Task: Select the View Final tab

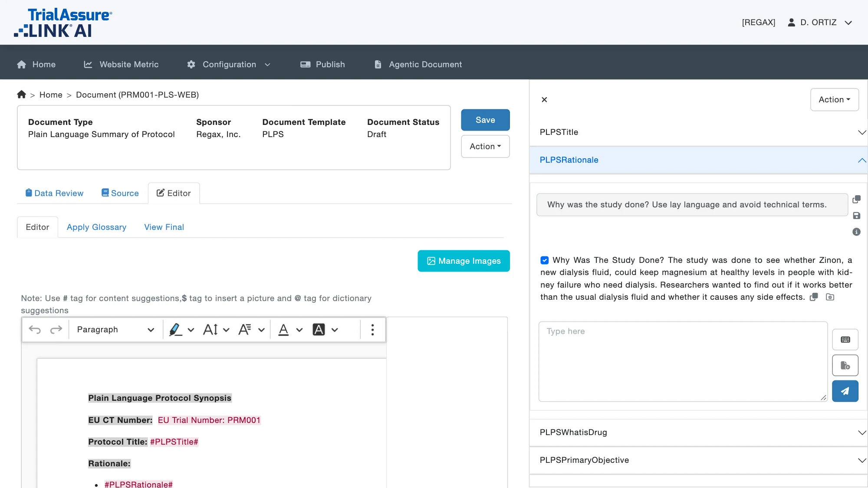Action: coord(164,227)
